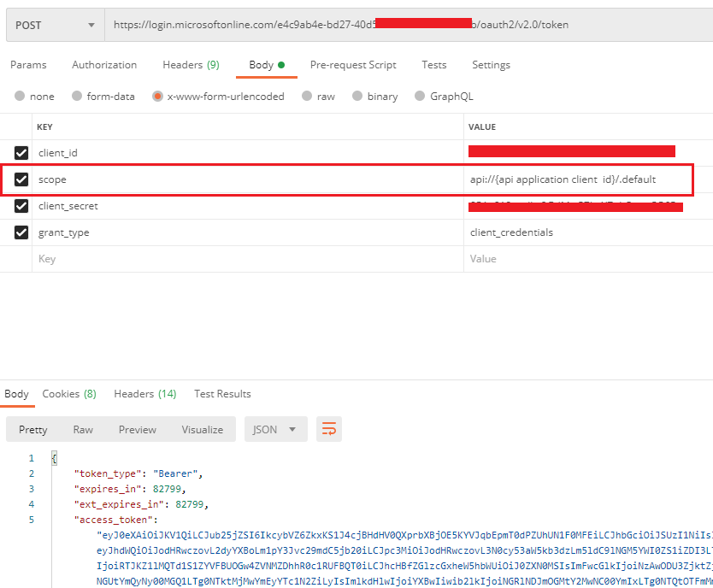Switch response view to Preview

(138, 429)
